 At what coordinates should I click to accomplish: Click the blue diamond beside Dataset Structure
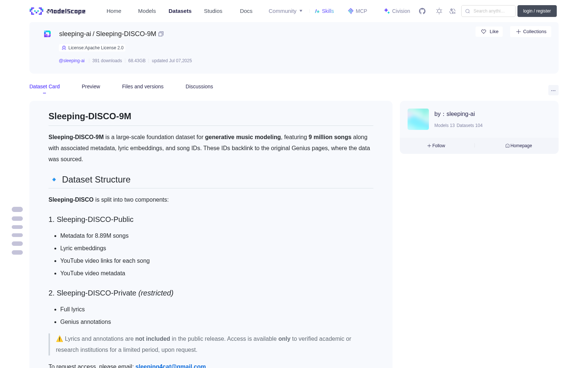54,180
